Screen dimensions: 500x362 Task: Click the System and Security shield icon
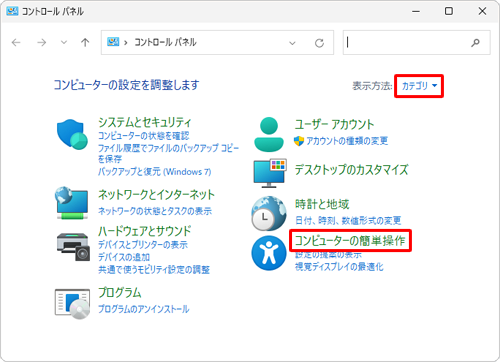[x=72, y=134]
